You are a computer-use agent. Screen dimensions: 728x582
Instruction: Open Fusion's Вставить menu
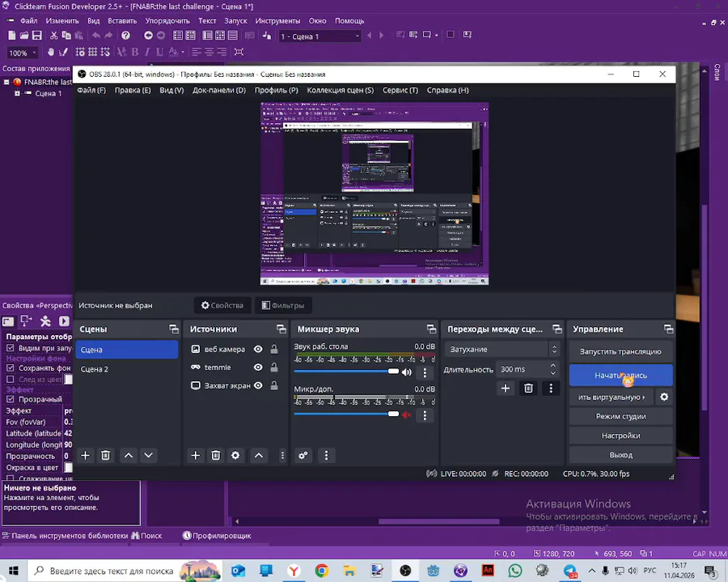click(x=122, y=21)
